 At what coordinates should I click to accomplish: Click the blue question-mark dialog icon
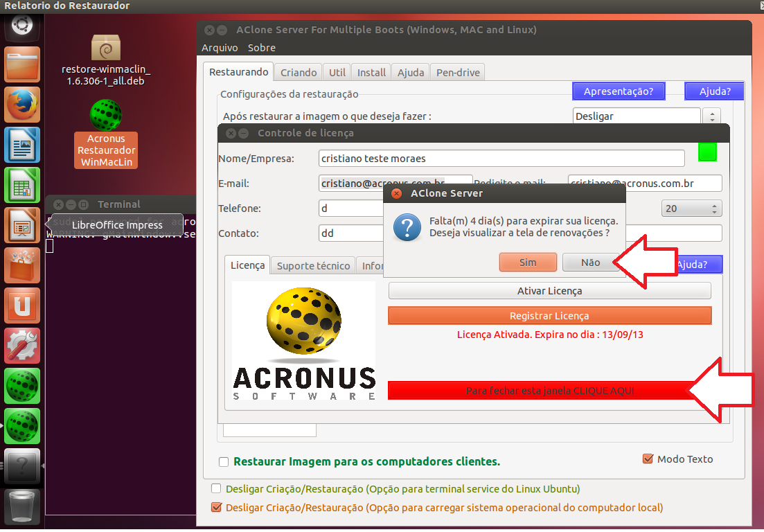click(407, 227)
